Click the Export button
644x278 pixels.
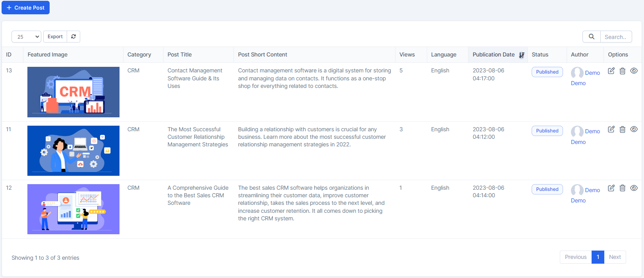(55, 37)
